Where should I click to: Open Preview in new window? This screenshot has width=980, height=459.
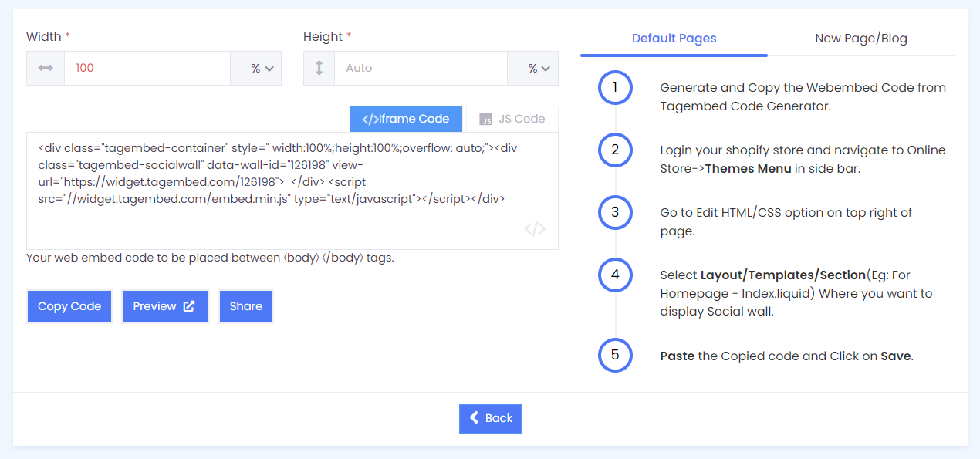[165, 306]
